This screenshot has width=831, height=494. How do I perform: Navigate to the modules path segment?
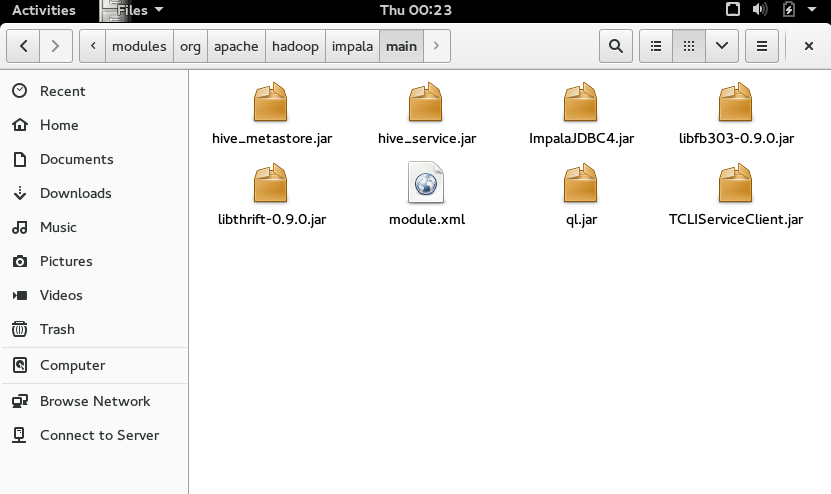click(x=139, y=46)
